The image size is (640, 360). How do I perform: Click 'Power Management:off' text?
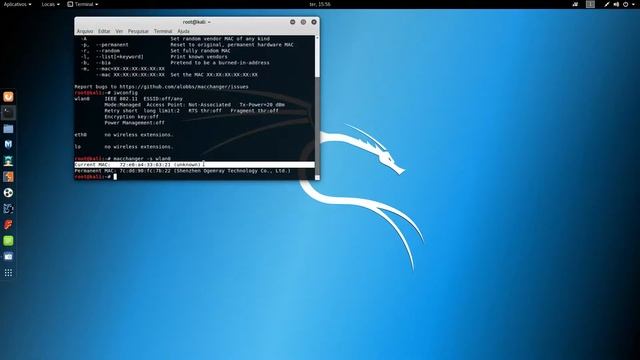134,122
